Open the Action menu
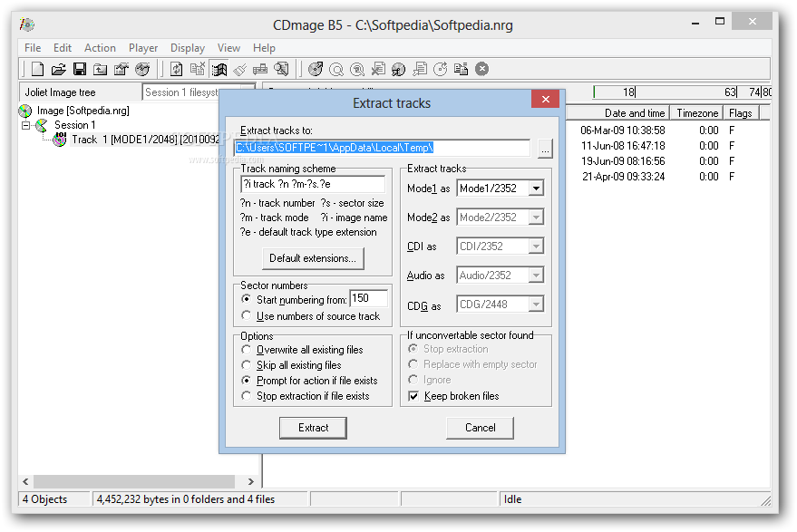This screenshot has width=797, height=532. coord(100,48)
